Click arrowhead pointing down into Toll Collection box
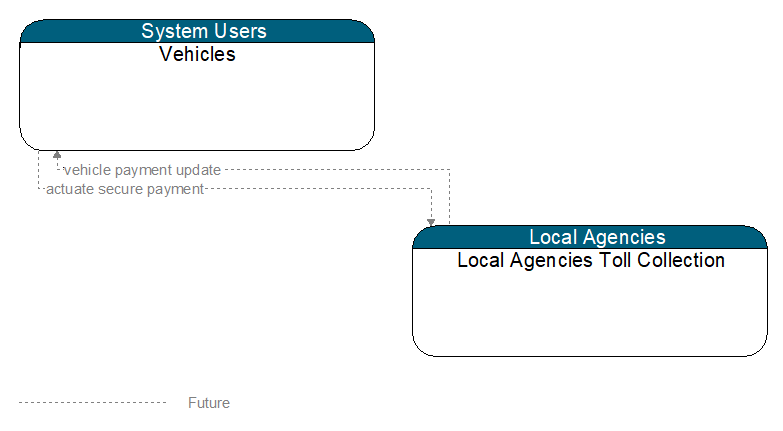783x431 pixels. click(x=431, y=222)
